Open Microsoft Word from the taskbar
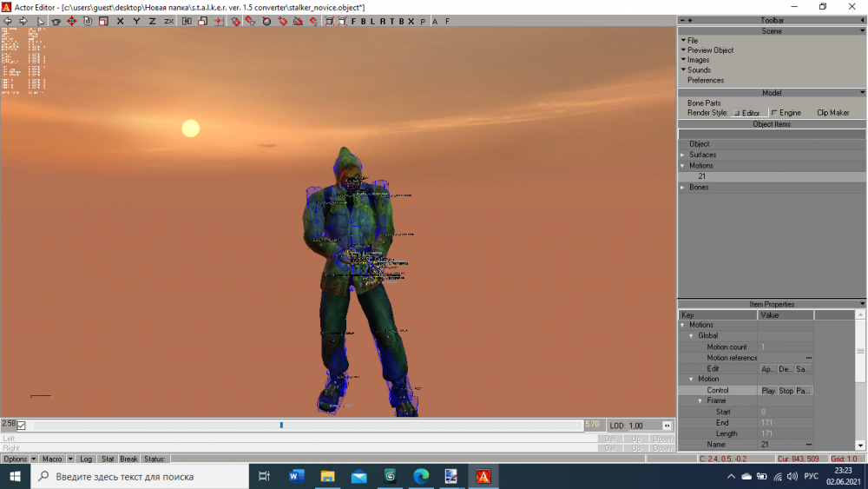This screenshot has width=868, height=489. click(296, 476)
